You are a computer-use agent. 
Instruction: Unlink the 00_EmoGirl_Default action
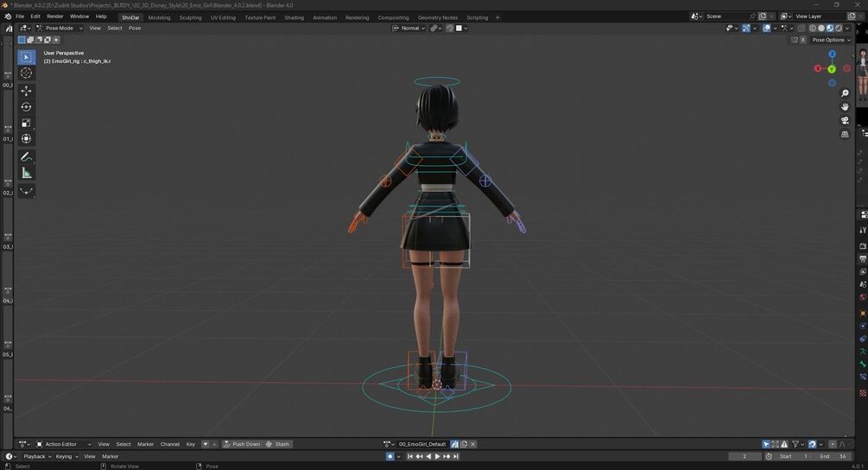coord(472,444)
